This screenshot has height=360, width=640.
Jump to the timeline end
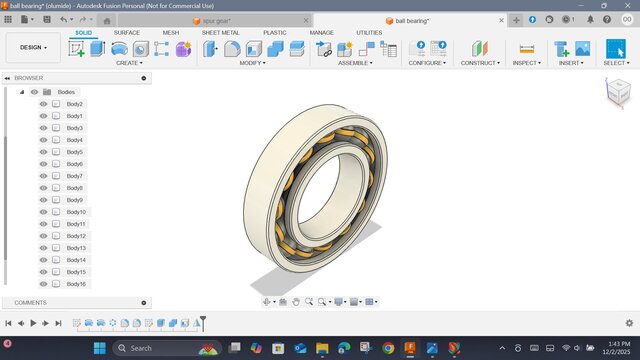coord(58,323)
